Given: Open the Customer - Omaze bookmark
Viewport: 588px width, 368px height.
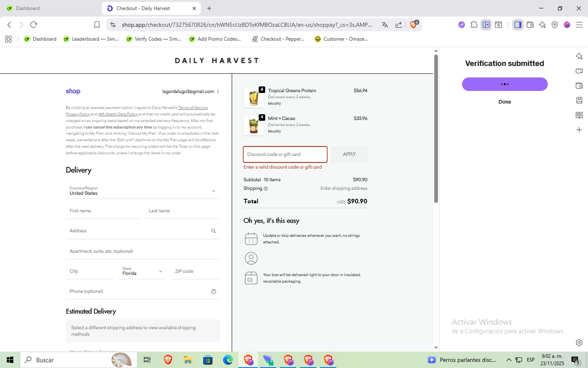Looking at the screenshot, I should 341,39.
